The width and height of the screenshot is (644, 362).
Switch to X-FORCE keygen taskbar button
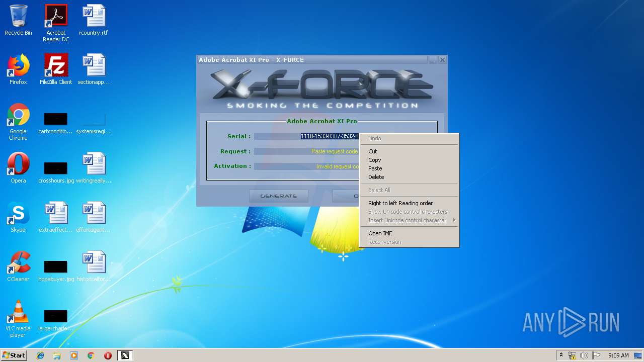(125, 355)
